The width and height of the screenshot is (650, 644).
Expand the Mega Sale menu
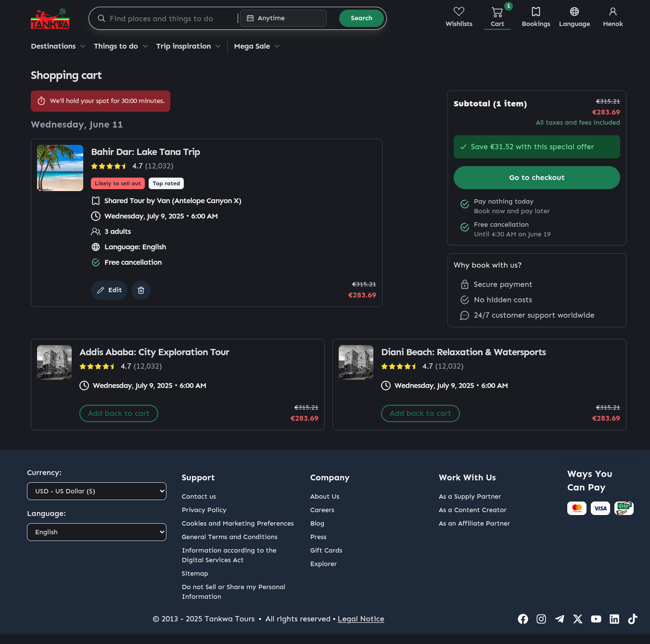tap(256, 46)
